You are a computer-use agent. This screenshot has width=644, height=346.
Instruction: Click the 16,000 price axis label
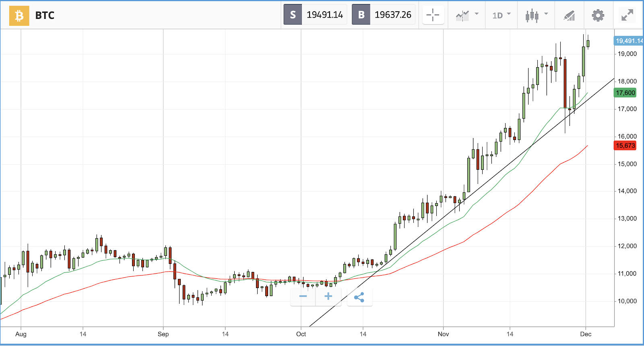coord(627,136)
